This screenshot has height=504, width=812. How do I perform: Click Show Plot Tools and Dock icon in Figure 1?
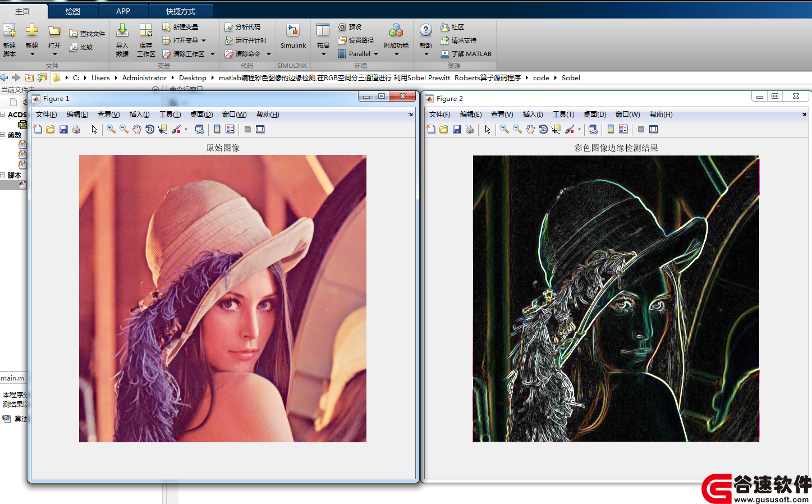tap(260, 129)
